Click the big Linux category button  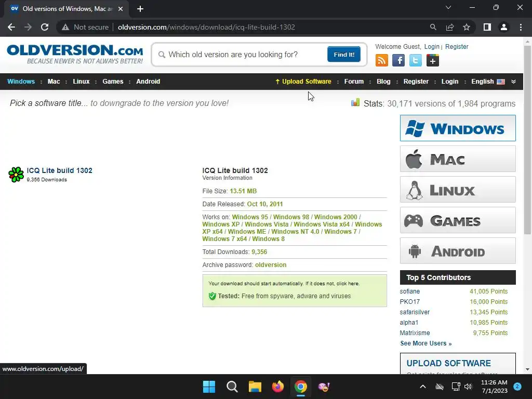click(458, 189)
